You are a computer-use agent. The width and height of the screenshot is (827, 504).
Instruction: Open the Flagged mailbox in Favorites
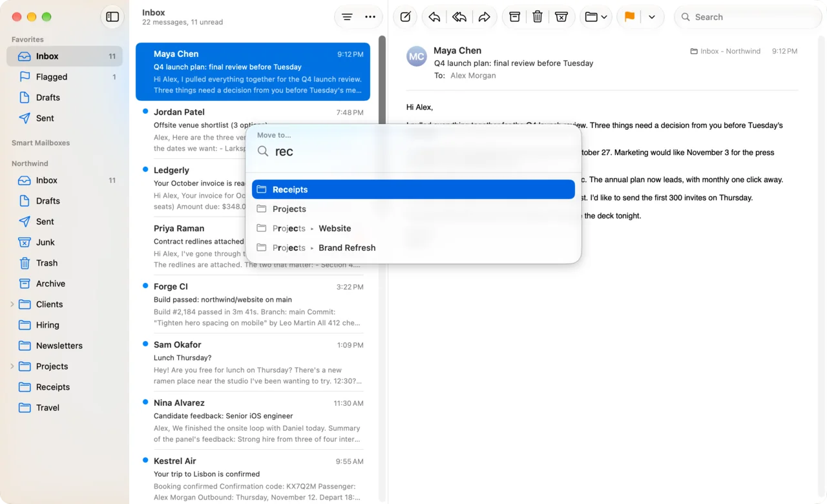[x=65, y=77]
